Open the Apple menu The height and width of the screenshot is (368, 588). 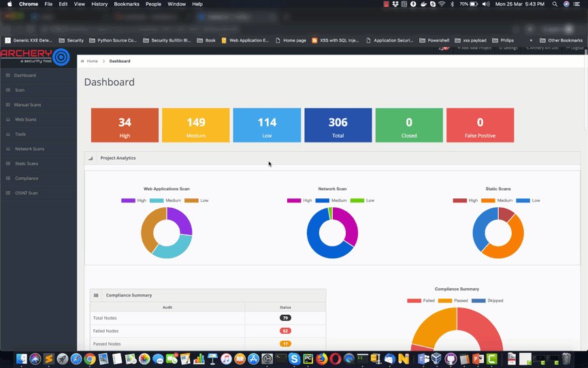[10, 4]
